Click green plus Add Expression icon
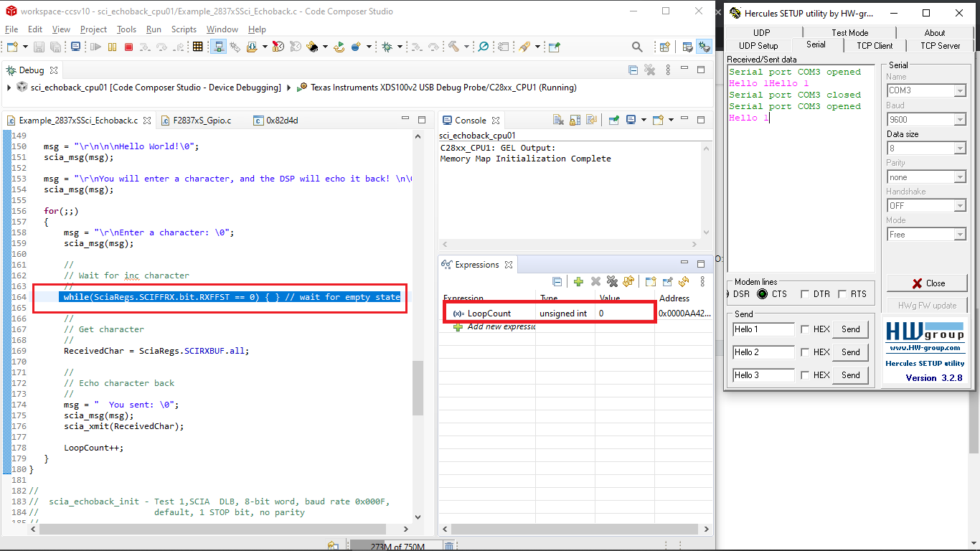This screenshot has height=551, width=980. point(578,282)
